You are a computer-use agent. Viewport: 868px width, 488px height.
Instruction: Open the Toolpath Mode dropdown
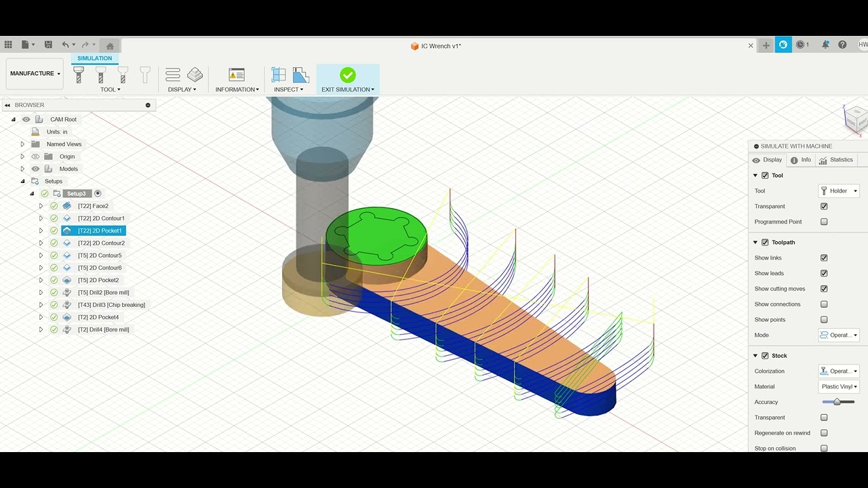839,335
